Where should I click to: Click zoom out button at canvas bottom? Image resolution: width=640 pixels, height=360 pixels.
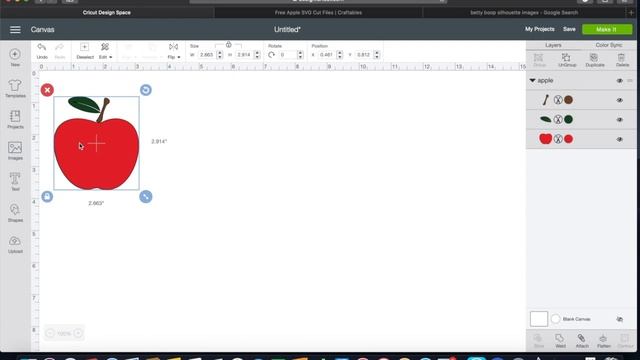point(50,333)
